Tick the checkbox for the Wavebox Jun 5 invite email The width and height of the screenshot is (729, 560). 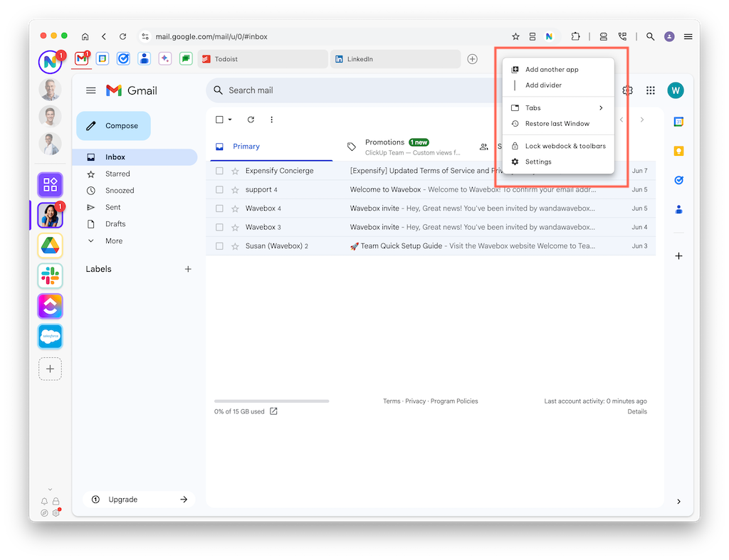(219, 208)
